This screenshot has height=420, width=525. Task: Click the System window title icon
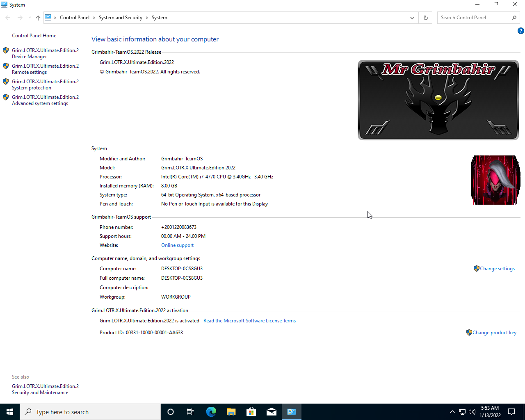[4, 5]
